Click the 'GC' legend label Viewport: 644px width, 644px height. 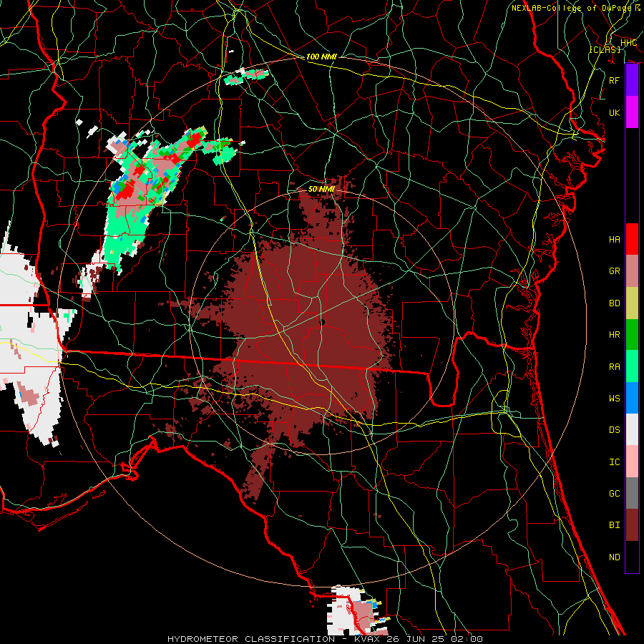[614, 494]
